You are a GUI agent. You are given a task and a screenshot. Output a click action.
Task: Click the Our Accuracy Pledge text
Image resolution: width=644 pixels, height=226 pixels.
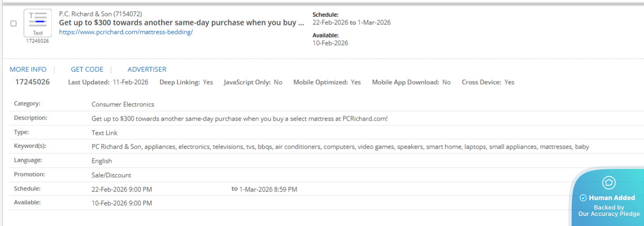click(609, 214)
